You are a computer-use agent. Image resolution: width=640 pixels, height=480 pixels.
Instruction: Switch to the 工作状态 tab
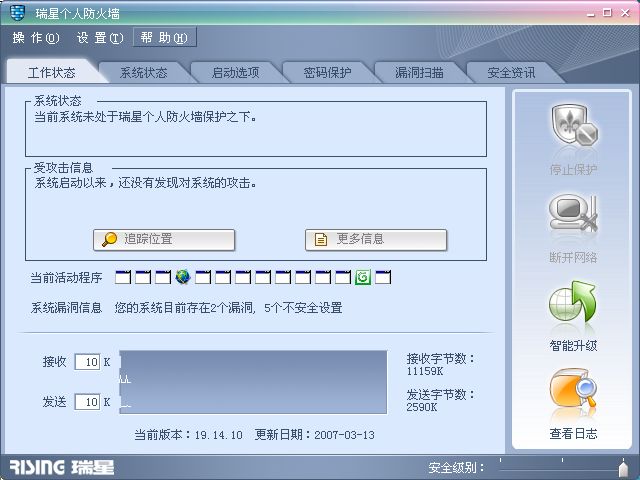click(52, 73)
